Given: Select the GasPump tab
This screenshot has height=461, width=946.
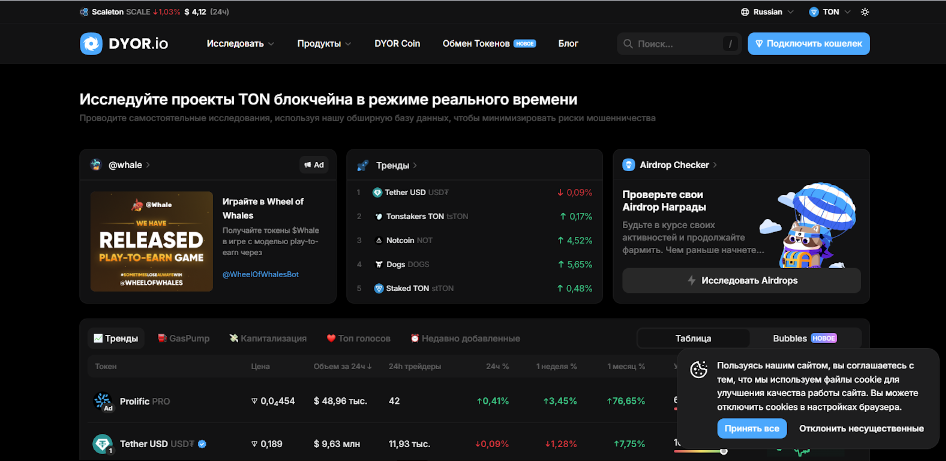Looking at the screenshot, I should [183, 339].
